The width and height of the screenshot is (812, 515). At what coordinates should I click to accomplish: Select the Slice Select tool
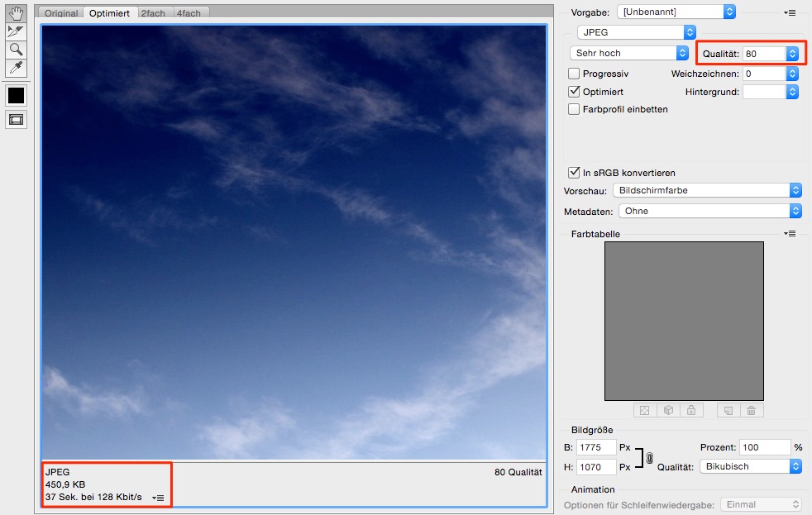tap(16, 31)
